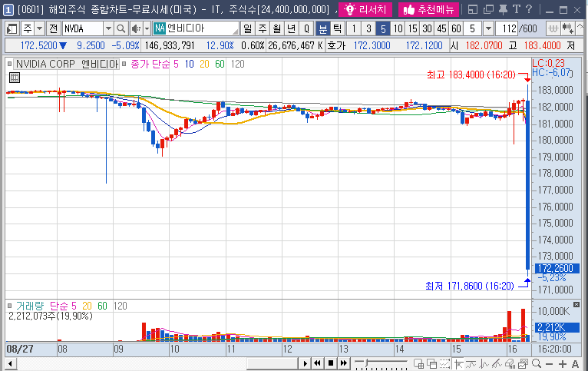Screen dimensions: 588x371
Task: Expand the dropdown arrow beside speaker icon
Action: (x=147, y=28)
